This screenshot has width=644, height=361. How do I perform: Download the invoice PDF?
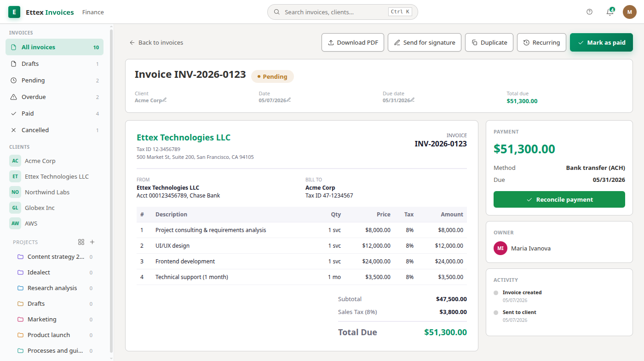[353, 42]
